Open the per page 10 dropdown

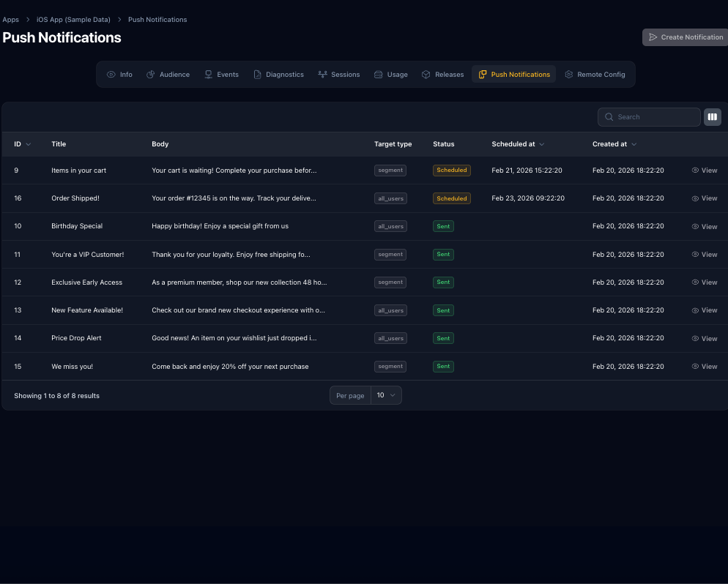click(386, 396)
